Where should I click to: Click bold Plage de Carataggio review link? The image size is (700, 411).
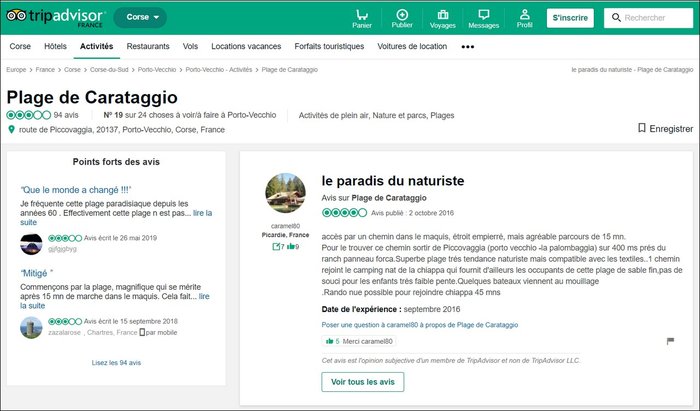pyautogui.click(x=389, y=198)
